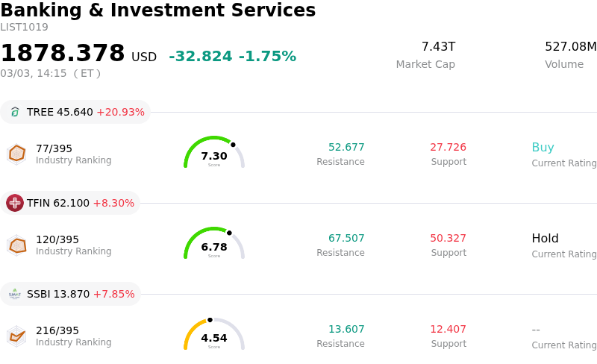Click the radar icon beside 120/395 ranking
The width and height of the screenshot is (597, 364).
point(16,245)
